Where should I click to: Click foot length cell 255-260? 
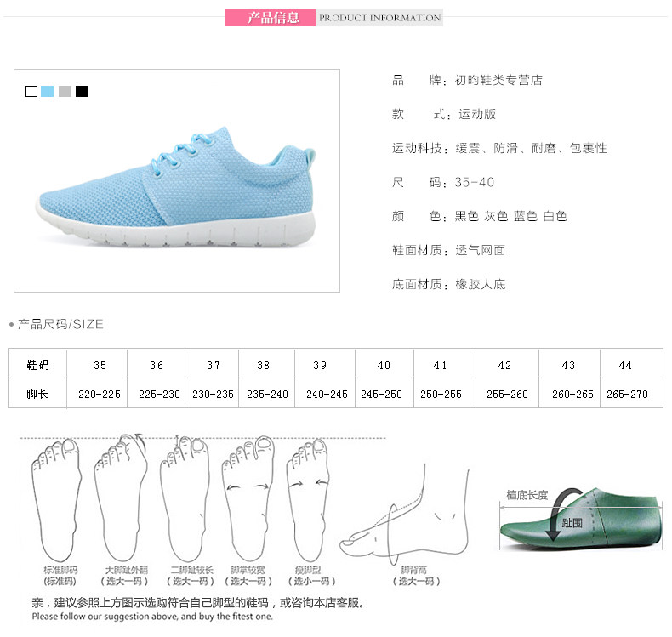(x=507, y=394)
